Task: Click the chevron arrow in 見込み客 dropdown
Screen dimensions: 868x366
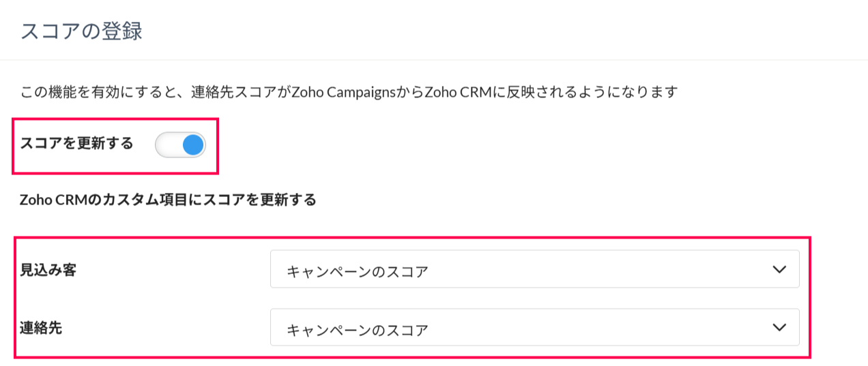Action: 779,269
